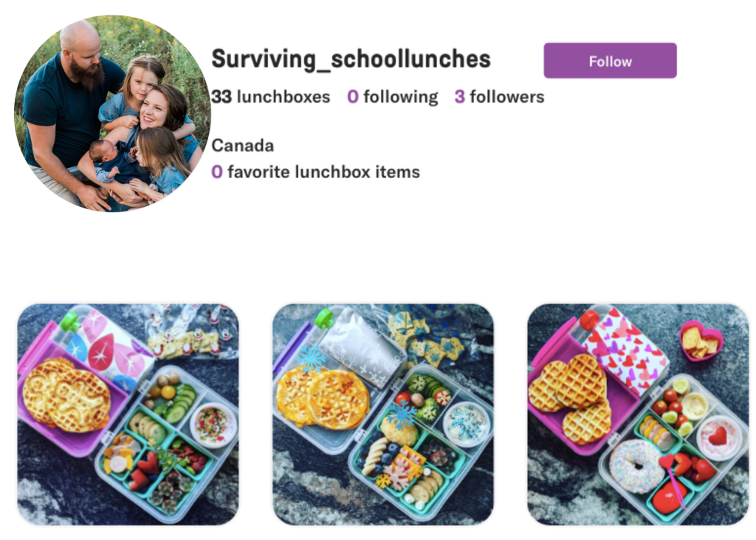Click the Canada location text
Image resolution: width=756 pixels, height=540 pixels.
[x=242, y=145]
